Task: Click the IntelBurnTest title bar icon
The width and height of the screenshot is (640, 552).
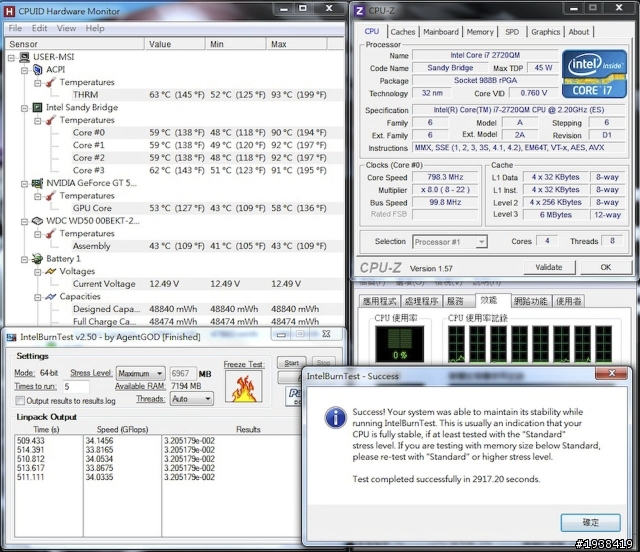Action: coord(11,337)
